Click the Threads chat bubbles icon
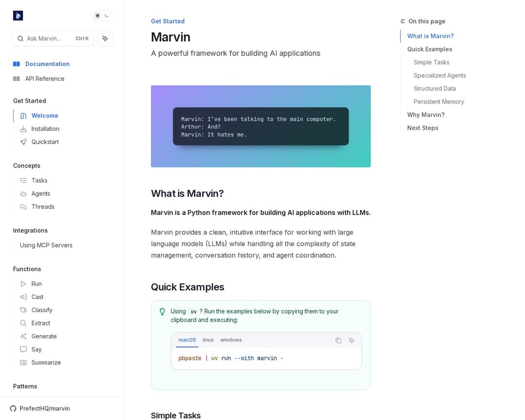Viewport: 525px width, 420px height. [x=23, y=207]
